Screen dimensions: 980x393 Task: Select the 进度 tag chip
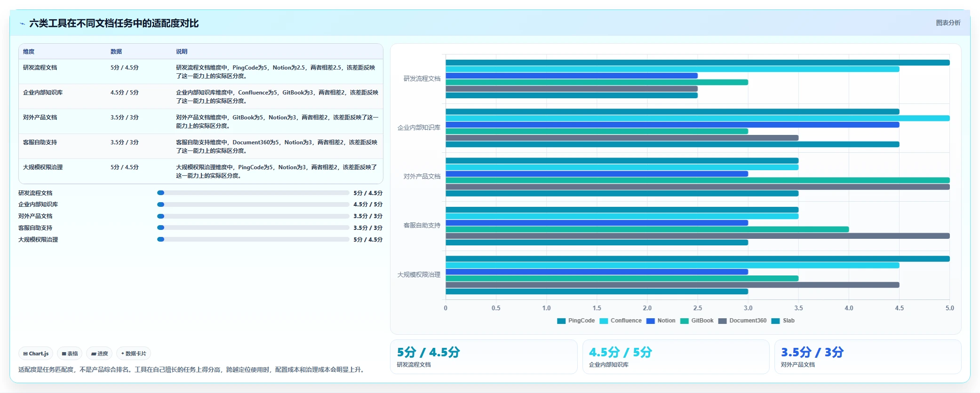pyautogui.click(x=99, y=354)
